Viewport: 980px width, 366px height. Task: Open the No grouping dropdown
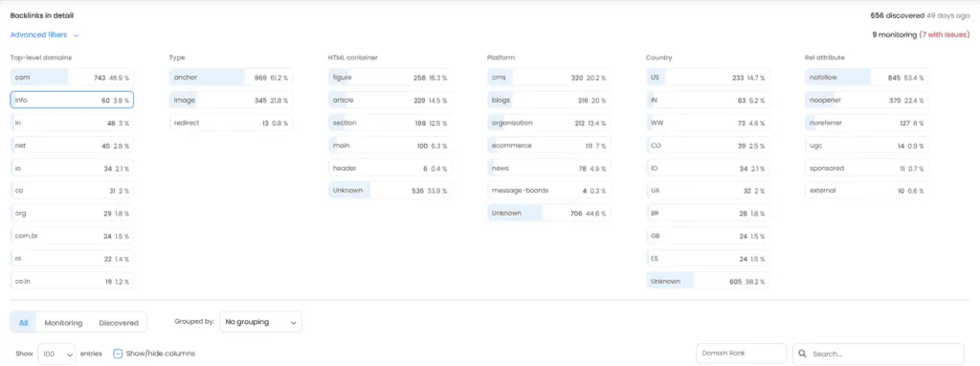pos(260,322)
